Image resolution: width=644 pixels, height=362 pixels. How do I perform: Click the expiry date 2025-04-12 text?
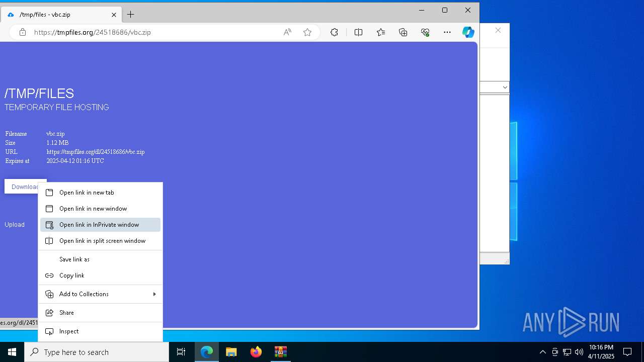(x=75, y=161)
